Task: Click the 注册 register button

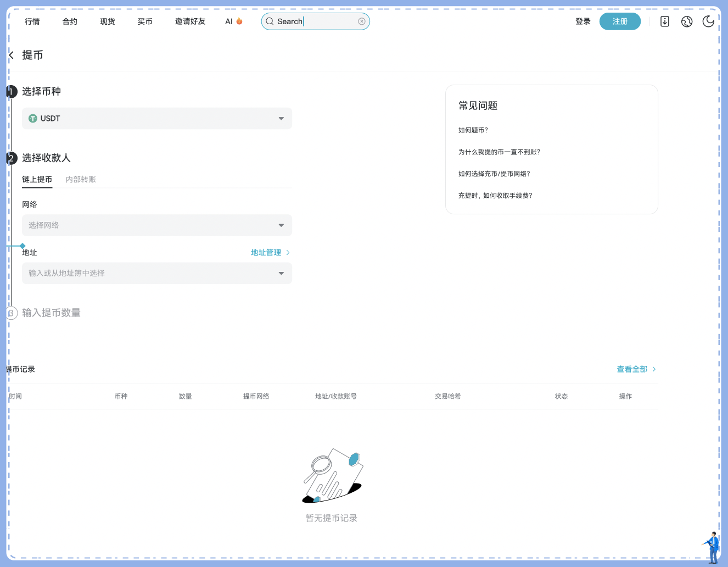Action: pos(619,21)
